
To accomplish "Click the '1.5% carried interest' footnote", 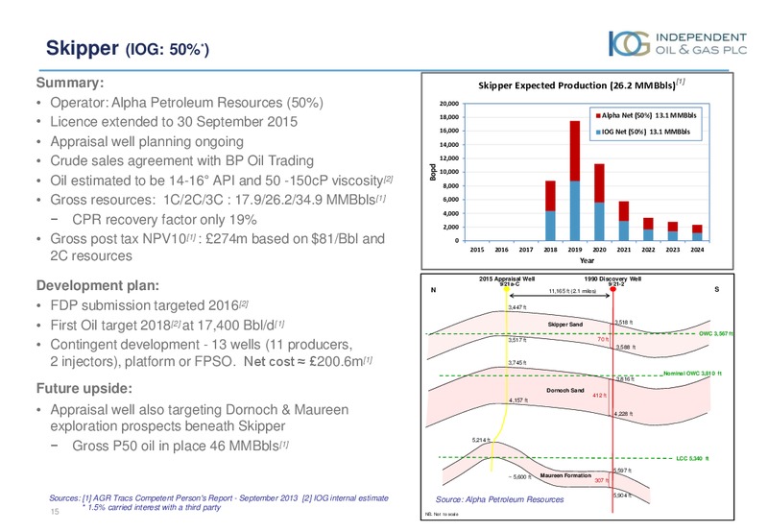I will tap(151, 507).
